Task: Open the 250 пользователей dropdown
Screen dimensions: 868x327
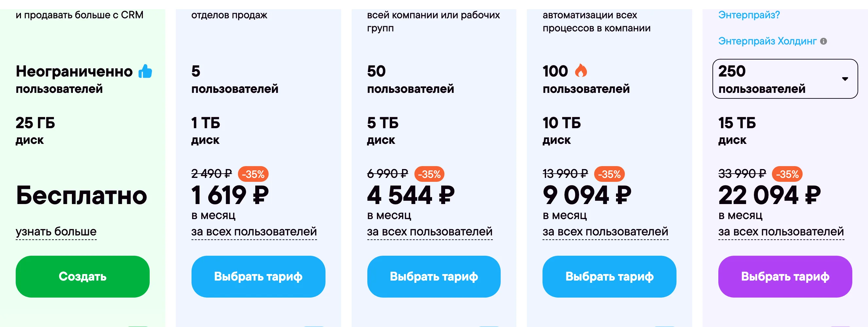Action: [785, 79]
